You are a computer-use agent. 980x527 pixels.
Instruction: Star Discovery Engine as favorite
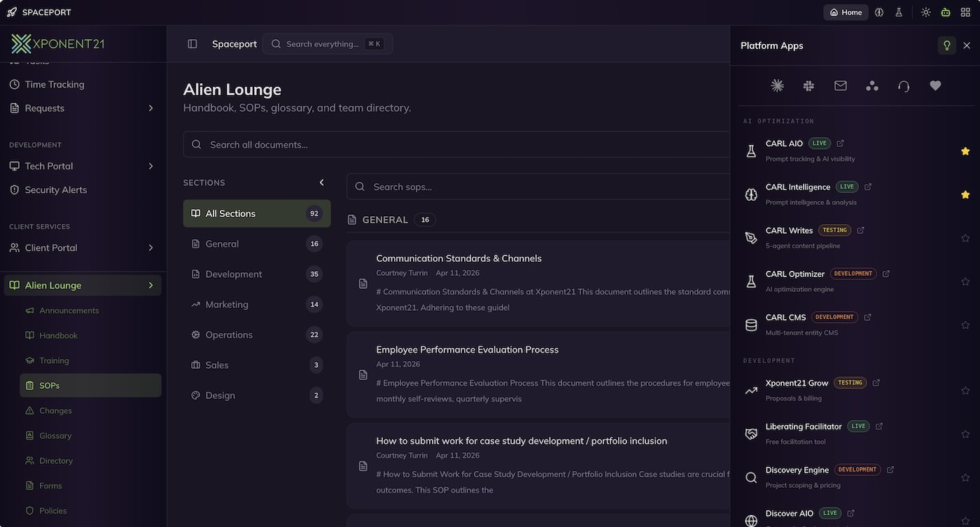[965, 477]
